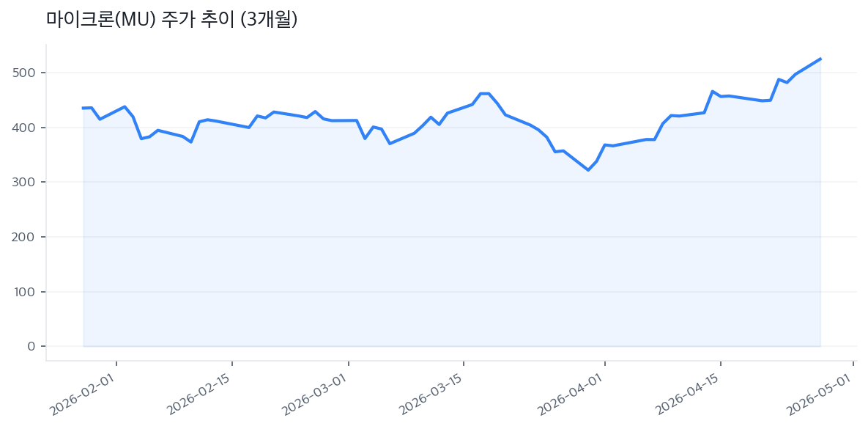868x429 pixels.
Task: Click the 2026-02-01 date label
Action: pyautogui.click(x=83, y=395)
